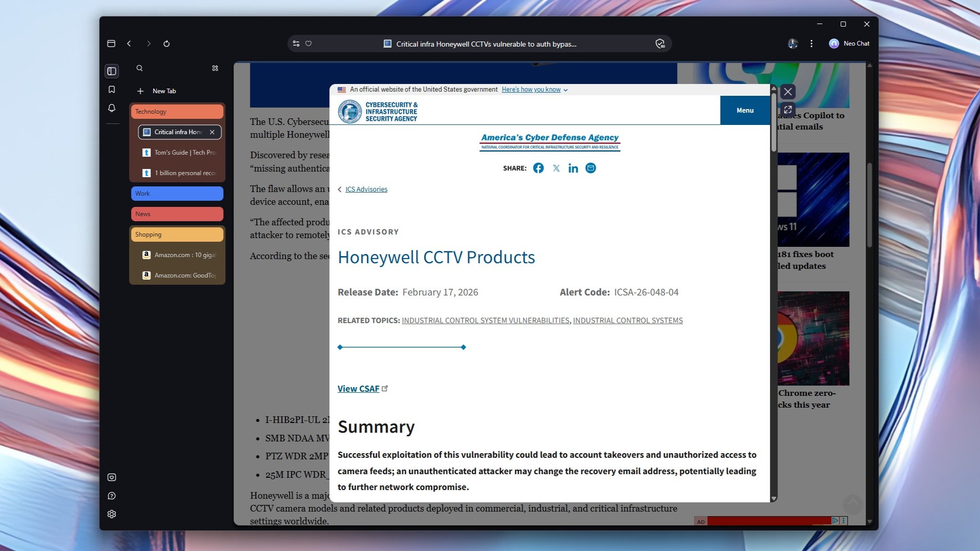Reload the current page
Viewport: 980px width, 551px height.
tap(167, 44)
